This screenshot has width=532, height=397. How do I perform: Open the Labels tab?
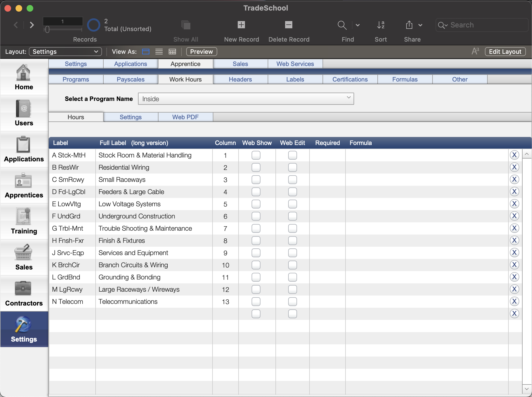[295, 79]
